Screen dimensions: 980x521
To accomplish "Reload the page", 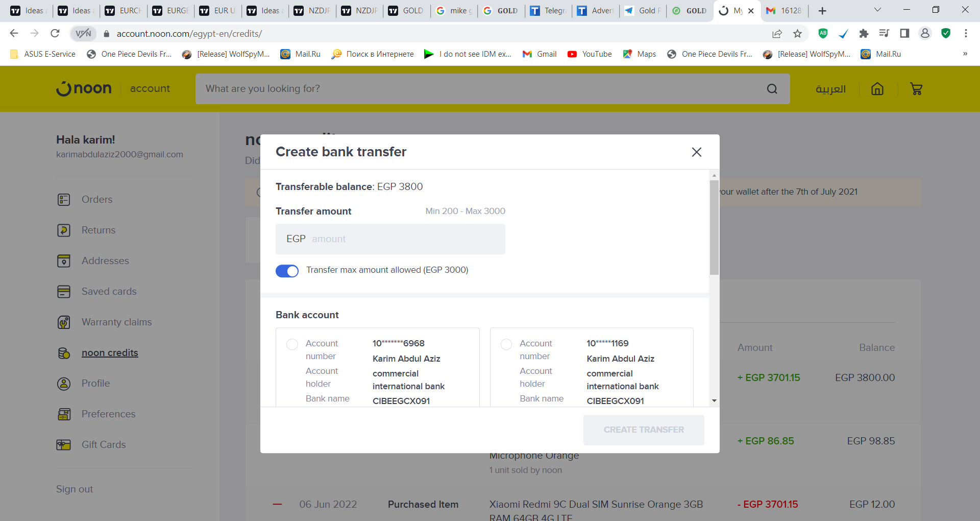I will coord(55,34).
